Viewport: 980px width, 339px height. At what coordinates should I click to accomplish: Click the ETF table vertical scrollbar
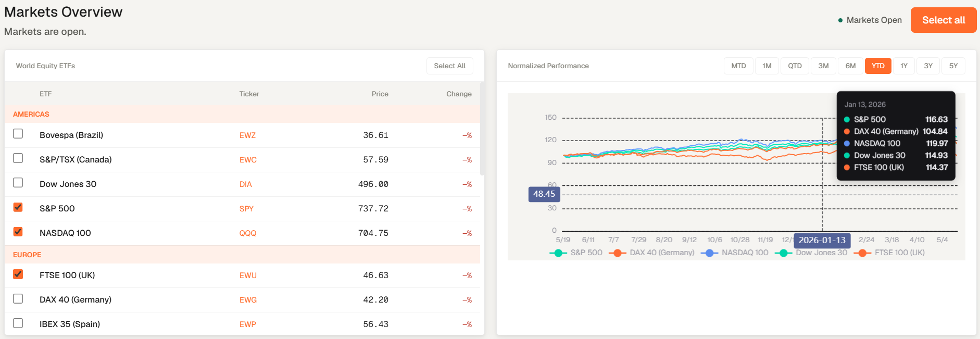[x=482, y=128]
